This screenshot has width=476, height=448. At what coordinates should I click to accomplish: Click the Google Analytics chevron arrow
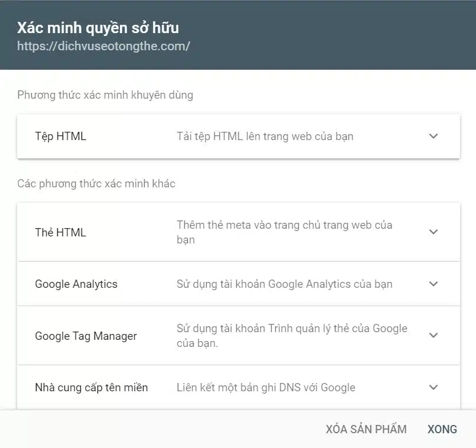(x=433, y=284)
